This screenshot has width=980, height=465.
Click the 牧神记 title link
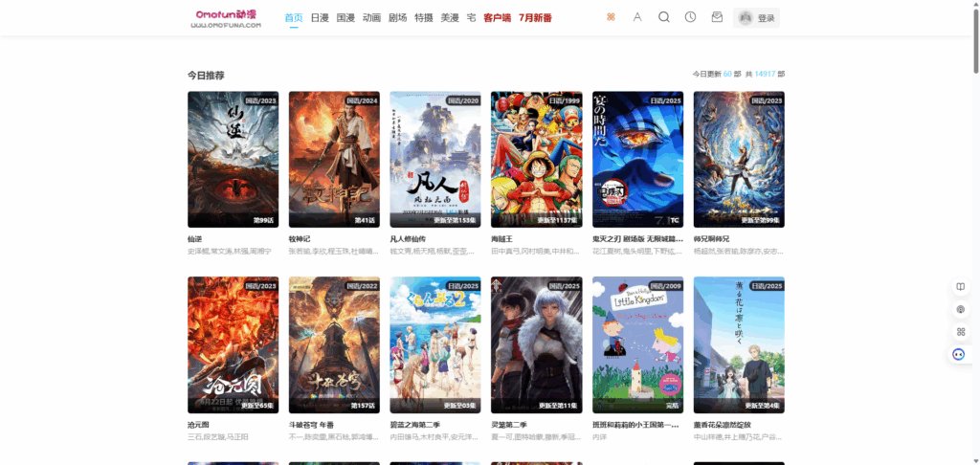[x=300, y=239]
